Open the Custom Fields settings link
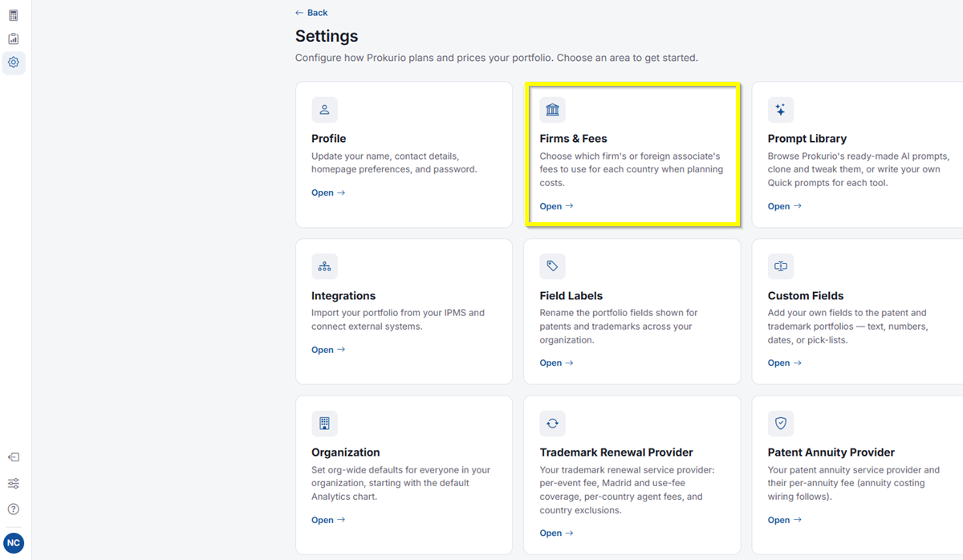The image size is (963, 560). pos(784,363)
